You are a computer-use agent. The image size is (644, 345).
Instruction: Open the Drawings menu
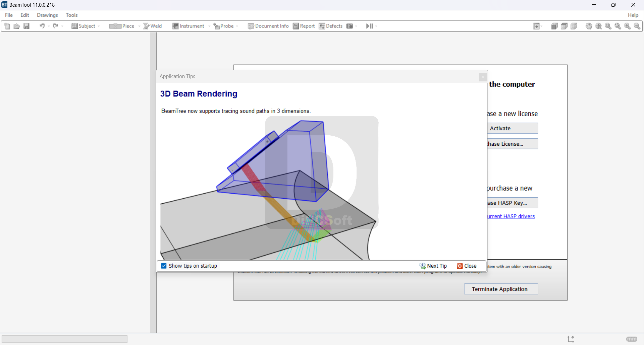click(x=47, y=15)
